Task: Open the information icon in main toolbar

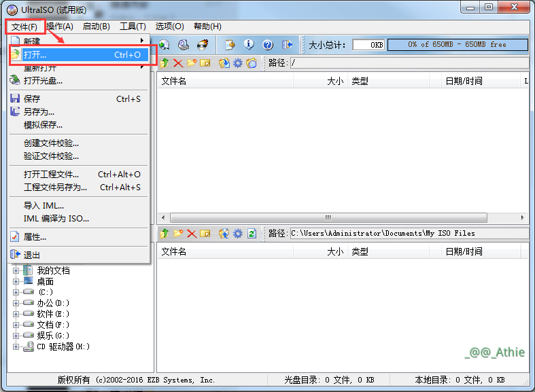Action: tap(249, 45)
